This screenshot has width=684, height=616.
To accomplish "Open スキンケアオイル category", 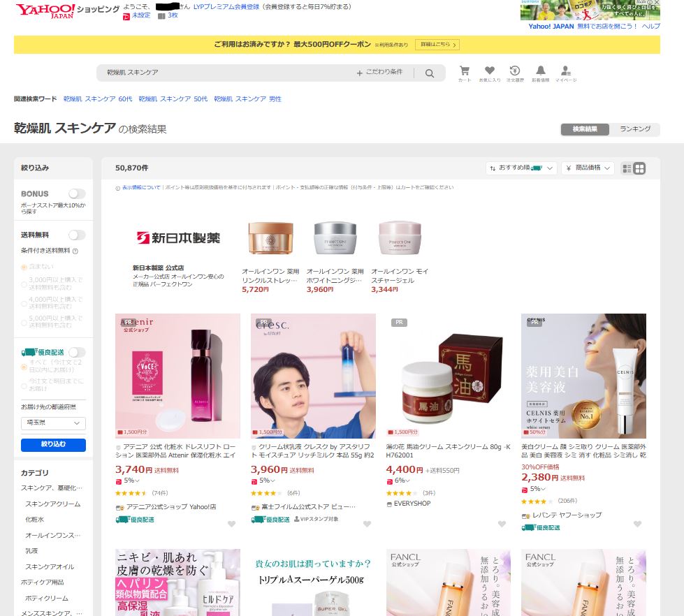I will [x=50, y=566].
